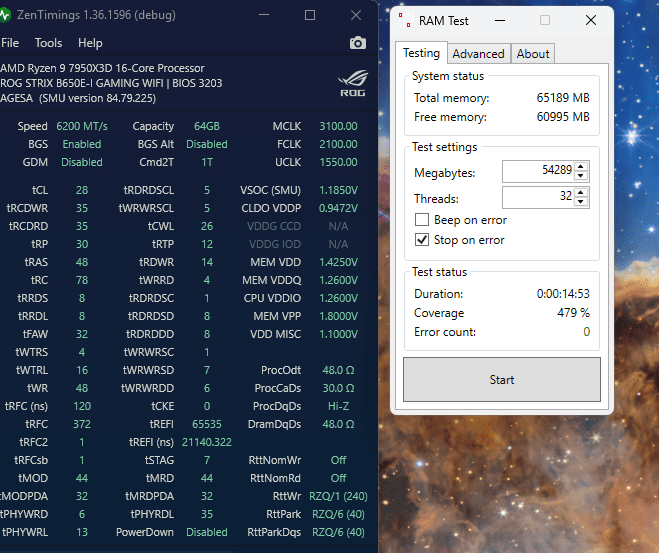The image size is (659, 553).
Task: Open the Tools menu in ZenTimings
Action: pos(48,43)
